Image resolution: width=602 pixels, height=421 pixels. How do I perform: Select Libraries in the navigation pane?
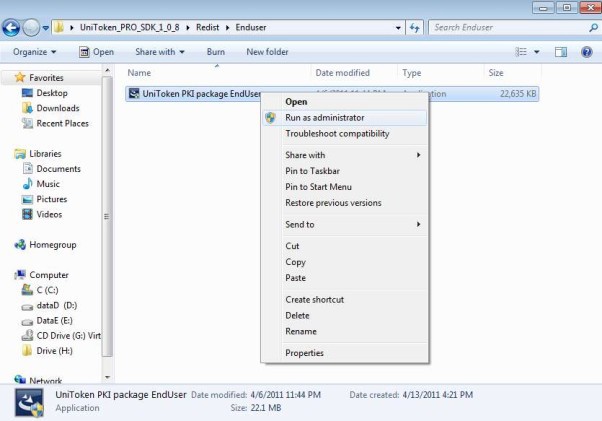point(45,154)
